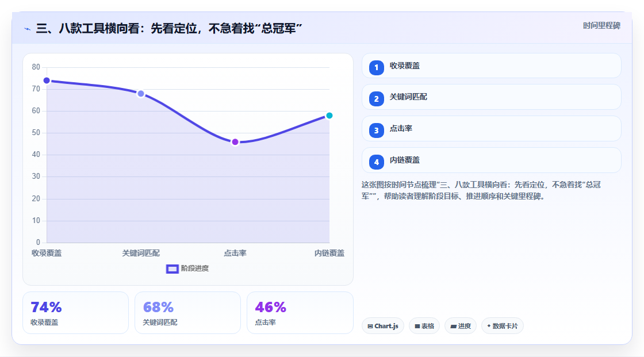Click the 点击率 milestone row text
Viewport: 644px width, 357px height.
[x=401, y=129]
